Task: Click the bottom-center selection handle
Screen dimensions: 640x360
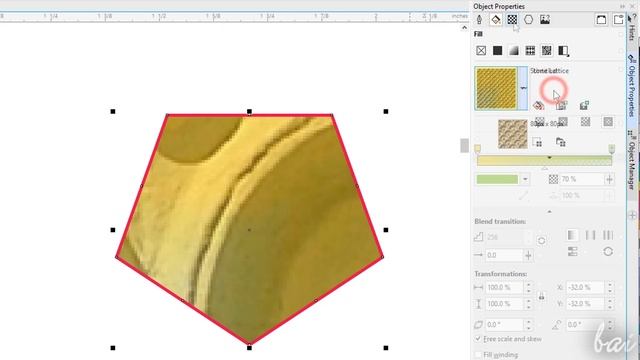Action: (x=249, y=348)
